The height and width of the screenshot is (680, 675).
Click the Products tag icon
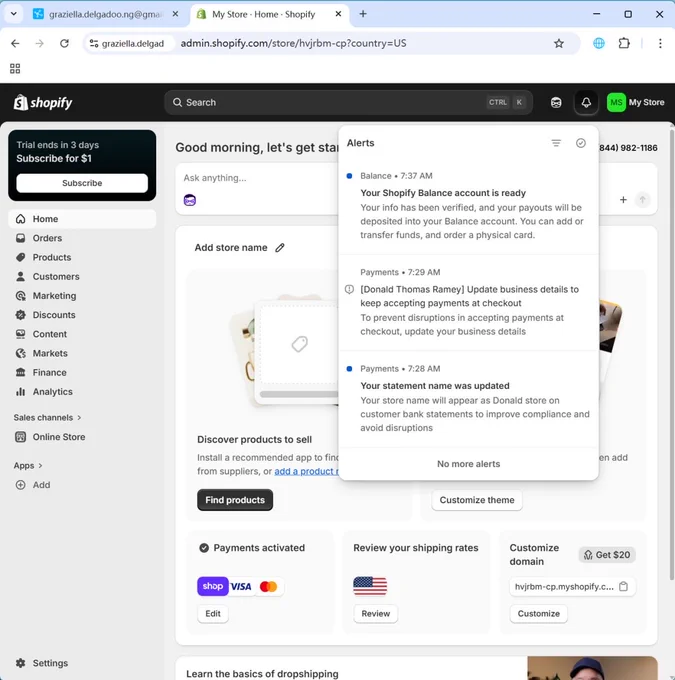click(20, 257)
